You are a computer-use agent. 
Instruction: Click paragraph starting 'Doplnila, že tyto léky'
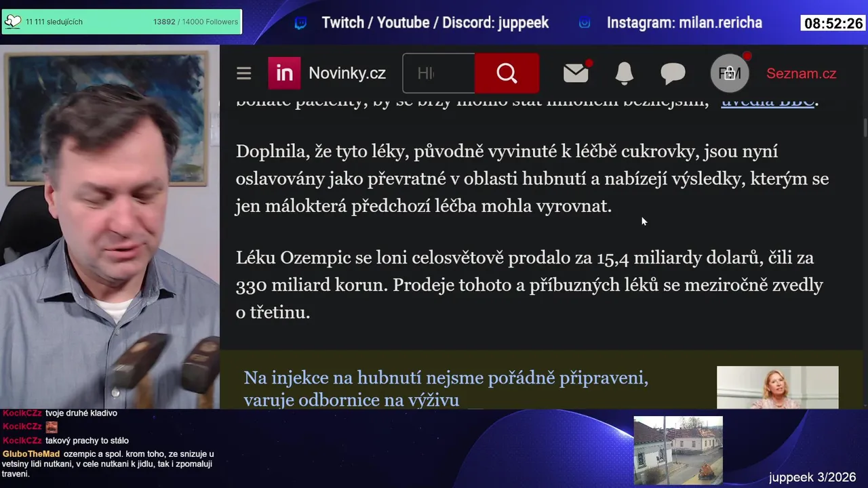532,178
